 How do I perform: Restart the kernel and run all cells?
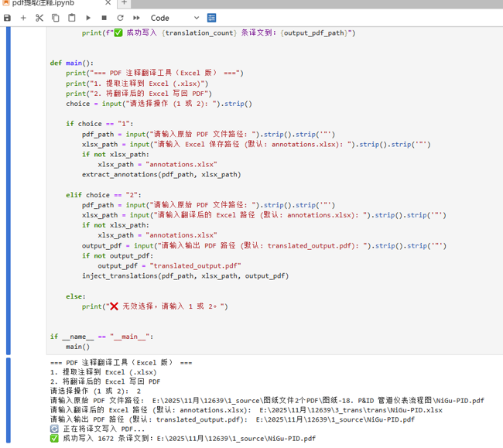pyautogui.click(x=136, y=18)
